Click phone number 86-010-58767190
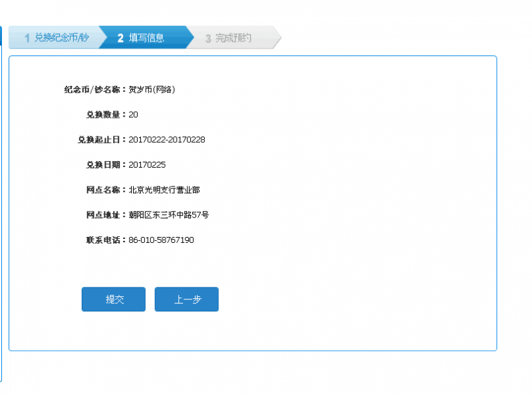 coord(161,240)
